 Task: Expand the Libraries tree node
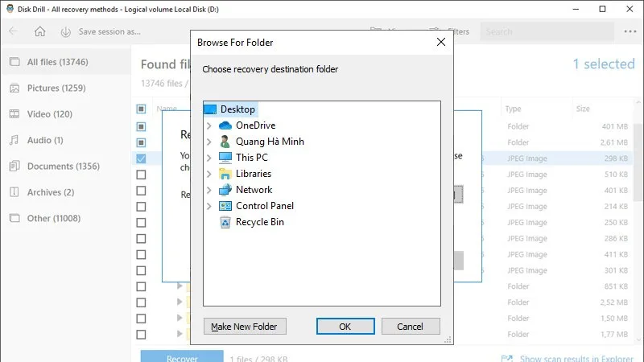[x=209, y=174]
